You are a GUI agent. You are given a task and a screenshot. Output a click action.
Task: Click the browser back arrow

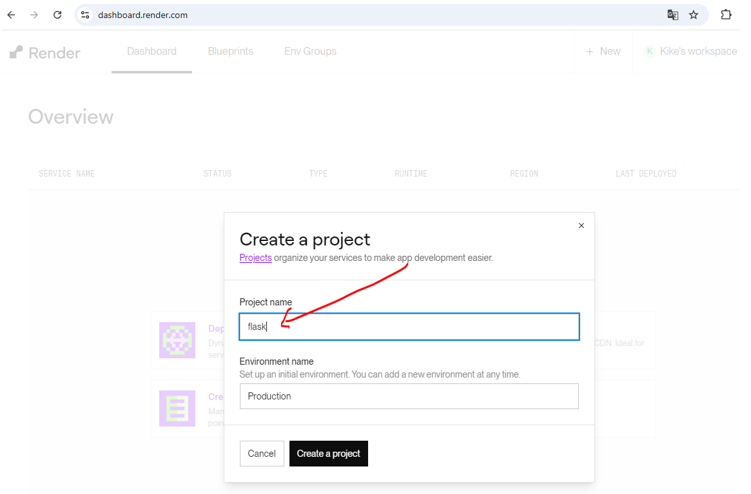tap(12, 15)
